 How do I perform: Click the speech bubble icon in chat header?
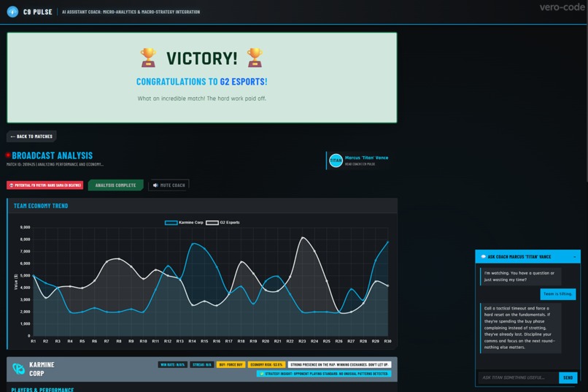483,256
